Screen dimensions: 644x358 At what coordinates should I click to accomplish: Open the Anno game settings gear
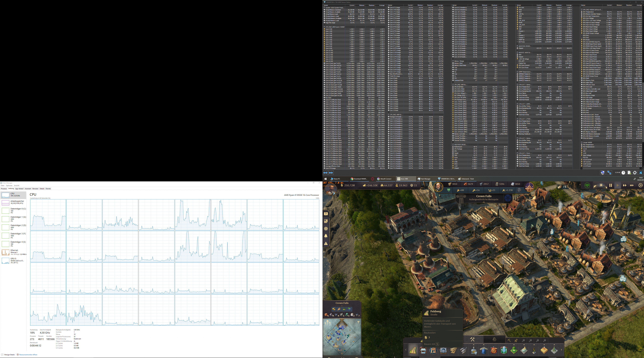tap(640, 185)
